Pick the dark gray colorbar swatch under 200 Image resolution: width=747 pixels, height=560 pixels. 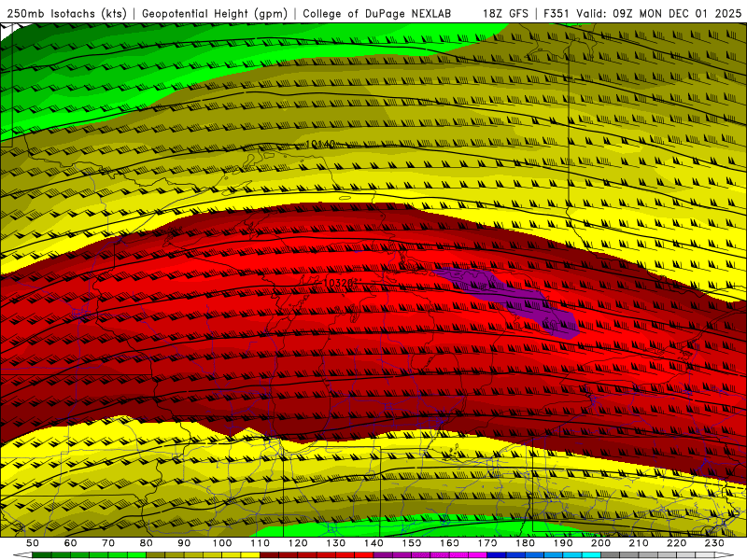611,555
